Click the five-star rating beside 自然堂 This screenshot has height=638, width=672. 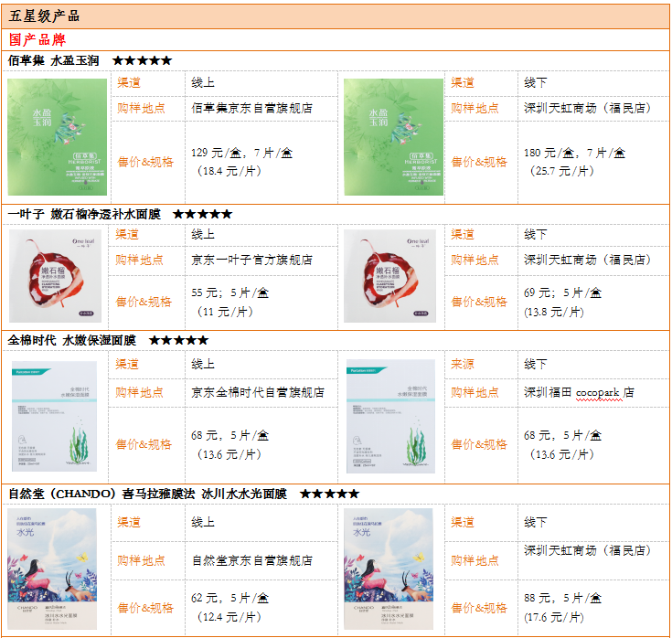[329, 494]
